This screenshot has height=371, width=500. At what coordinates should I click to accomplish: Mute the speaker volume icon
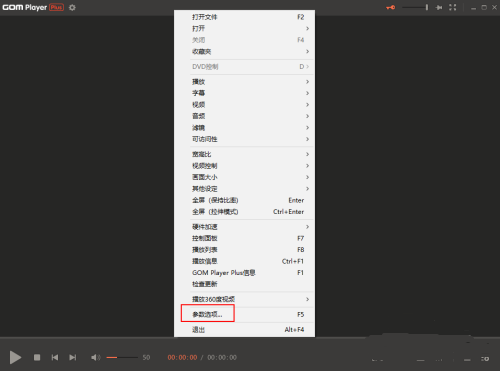tap(96, 357)
